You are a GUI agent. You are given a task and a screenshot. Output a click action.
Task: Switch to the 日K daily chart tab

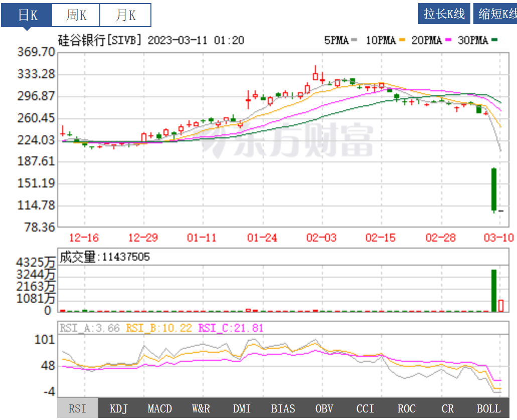click(27, 15)
